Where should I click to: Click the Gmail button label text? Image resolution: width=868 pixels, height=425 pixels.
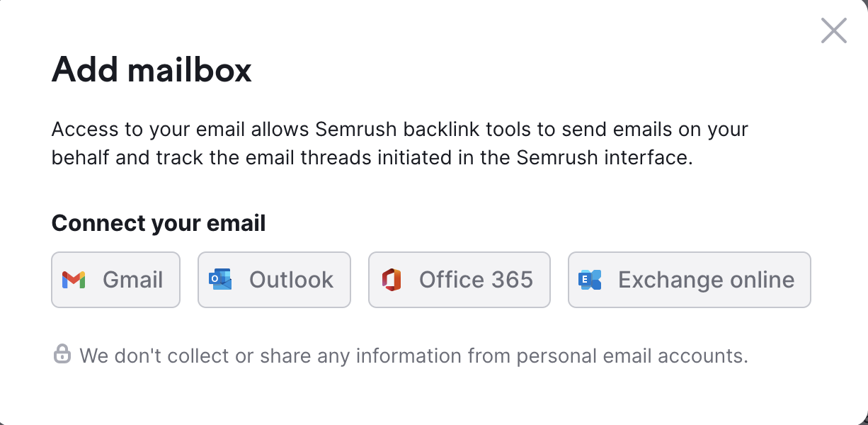tap(132, 280)
